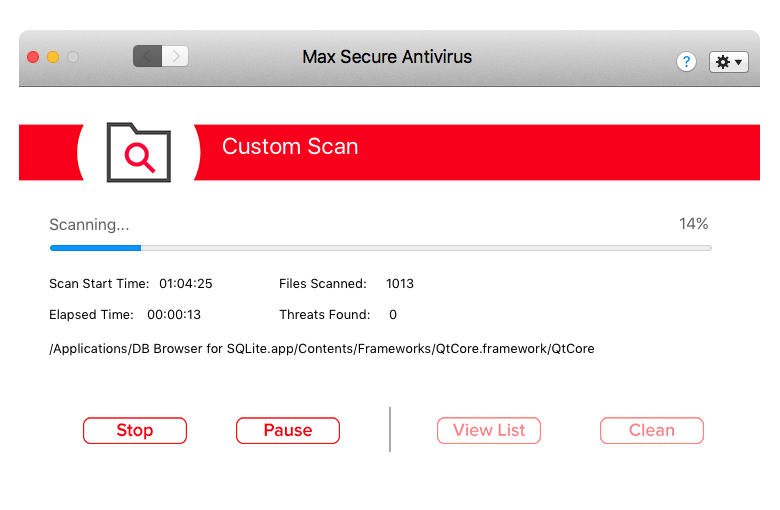
Task: Click the back navigation arrow
Action: [x=147, y=56]
